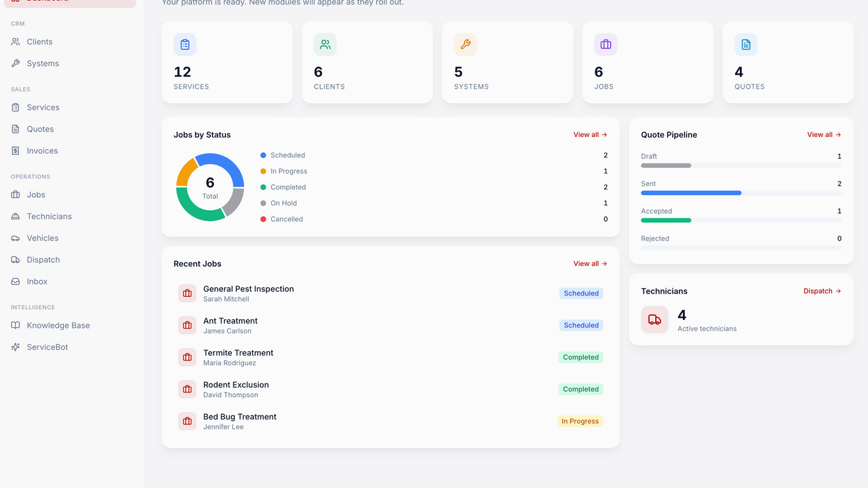
Task: Click the Accepted pipeline progress bar
Action: tap(741, 220)
